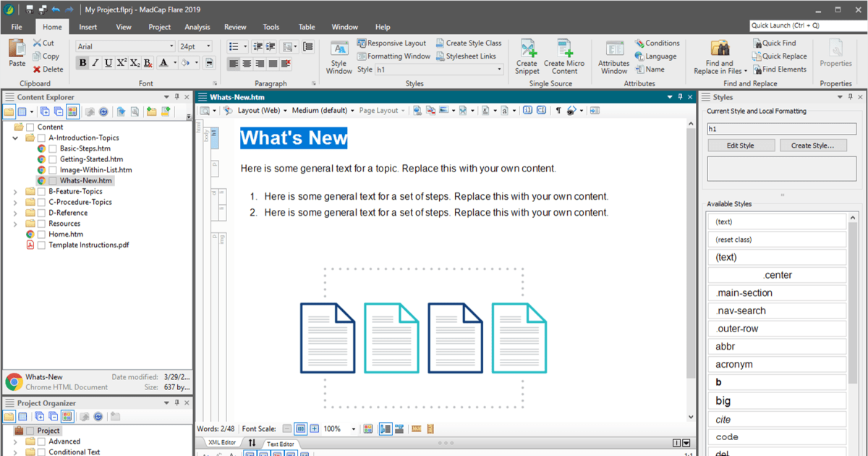Toggle Bold formatting

coord(82,63)
